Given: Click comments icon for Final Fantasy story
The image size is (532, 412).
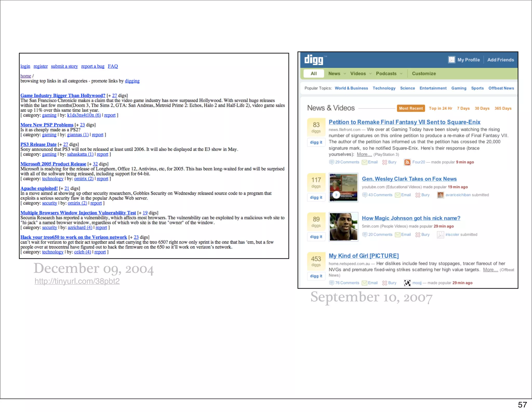Looking at the screenshot, I should pos(331,162).
